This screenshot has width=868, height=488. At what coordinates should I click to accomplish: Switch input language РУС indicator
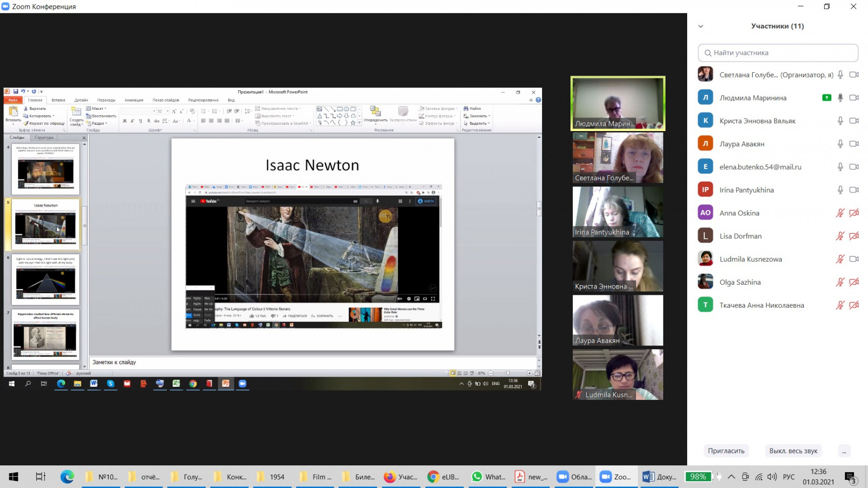(x=789, y=477)
